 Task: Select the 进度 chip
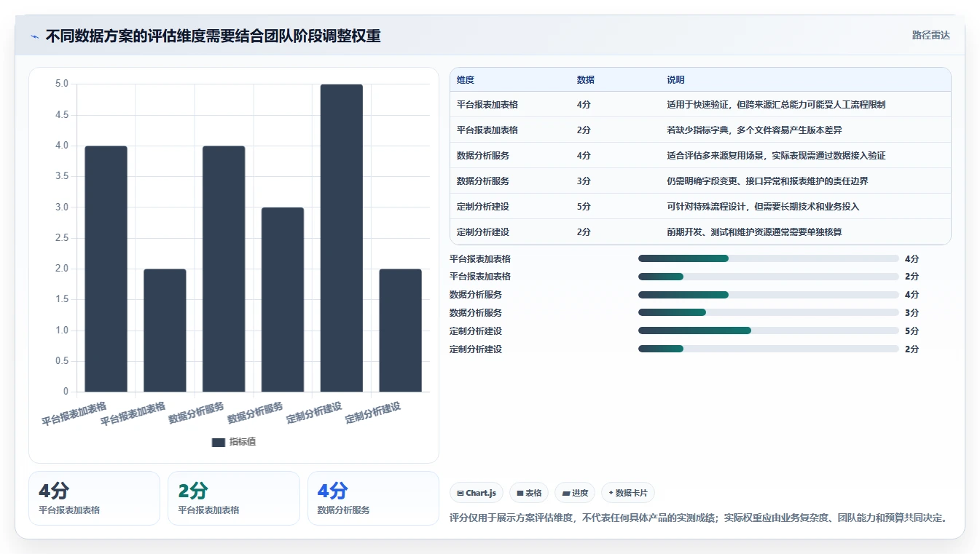575,493
